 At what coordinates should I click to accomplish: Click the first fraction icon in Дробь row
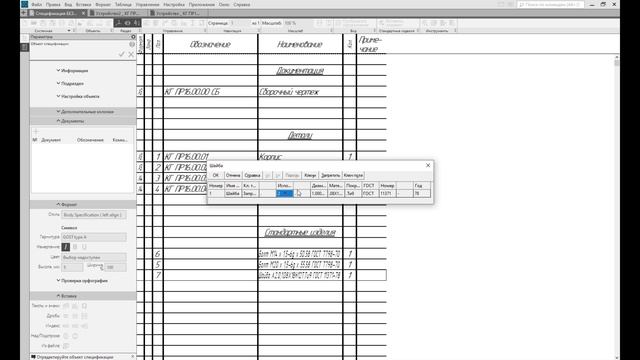coord(66,316)
